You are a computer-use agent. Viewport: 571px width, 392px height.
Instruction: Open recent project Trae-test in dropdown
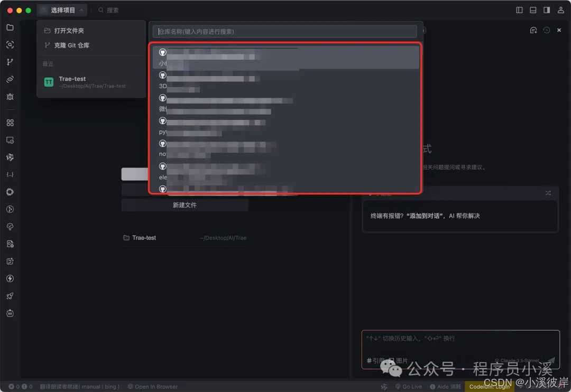(91, 82)
